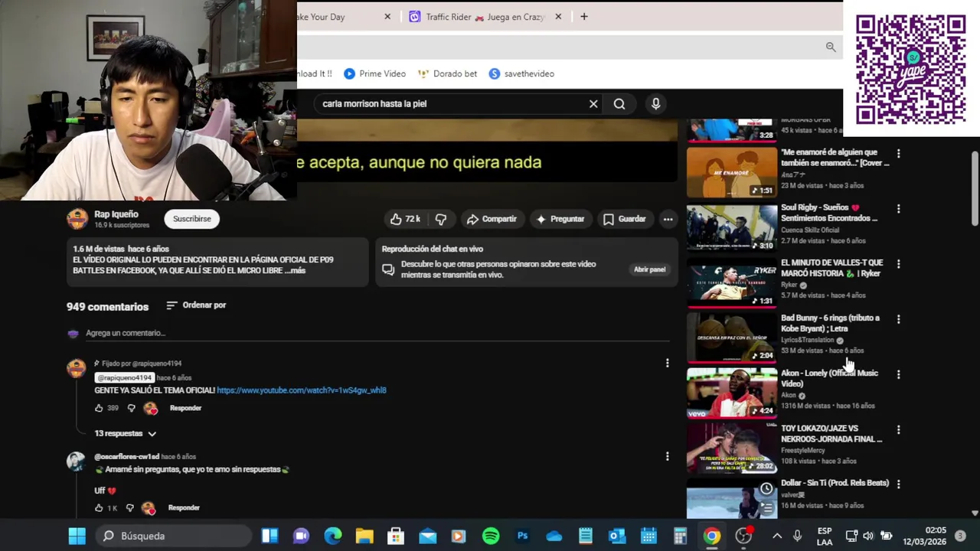Open Ryker channel name under Valles-T video
The image size is (980, 551).
pos(789,285)
